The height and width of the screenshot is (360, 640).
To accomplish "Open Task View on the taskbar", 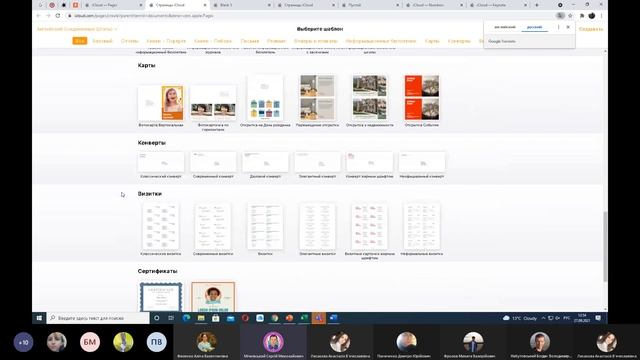I will click(x=171, y=318).
